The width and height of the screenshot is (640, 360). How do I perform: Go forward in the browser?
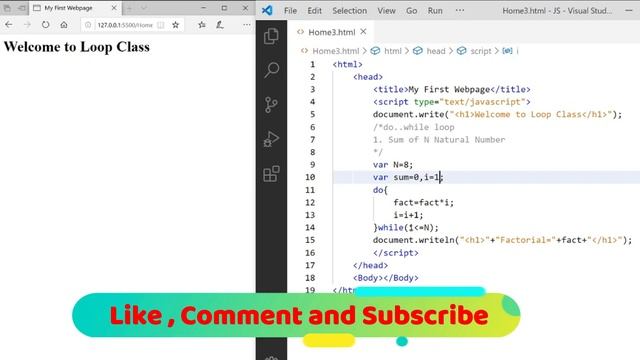pyautogui.click(x=27, y=25)
